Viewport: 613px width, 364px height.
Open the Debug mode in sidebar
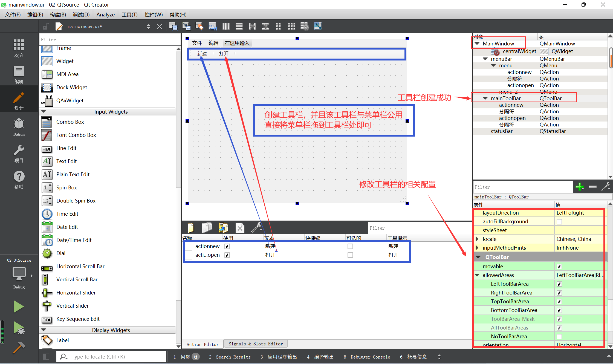click(x=19, y=127)
